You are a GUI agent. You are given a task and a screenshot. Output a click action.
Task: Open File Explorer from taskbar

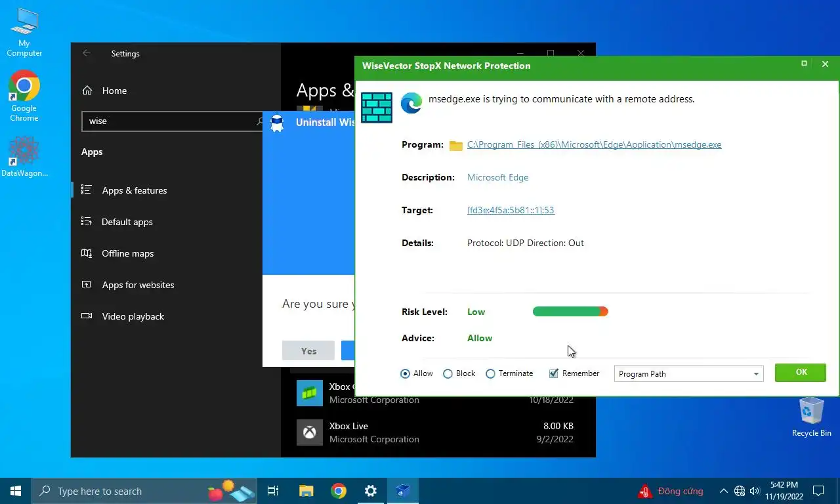(x=306, y=491)
